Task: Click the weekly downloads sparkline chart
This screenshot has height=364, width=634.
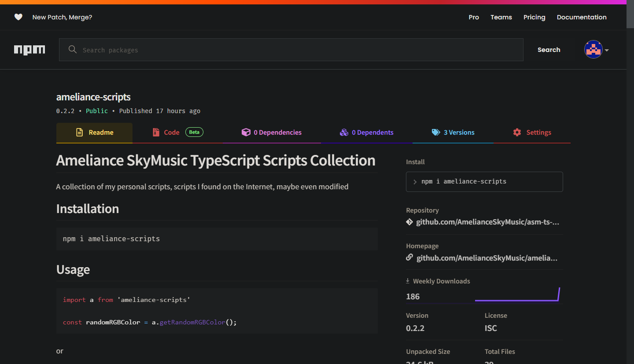Action: pos(517,294)
